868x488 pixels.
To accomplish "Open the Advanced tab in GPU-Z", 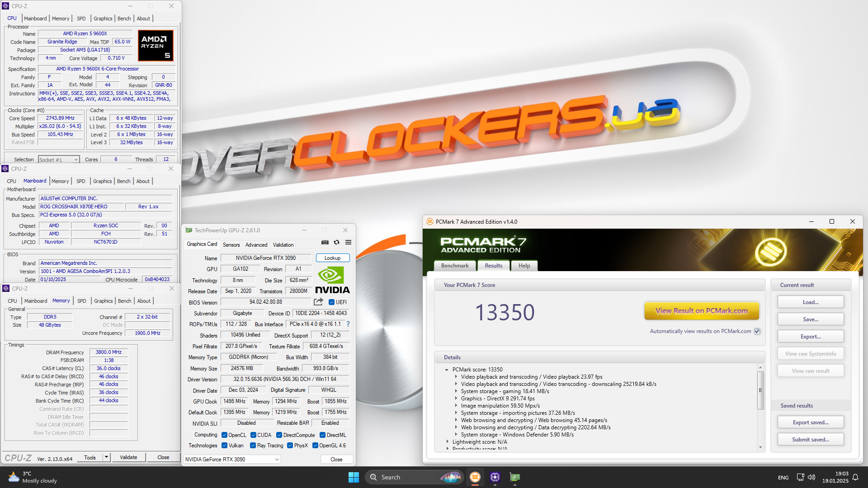I will (x=256, y=245).
